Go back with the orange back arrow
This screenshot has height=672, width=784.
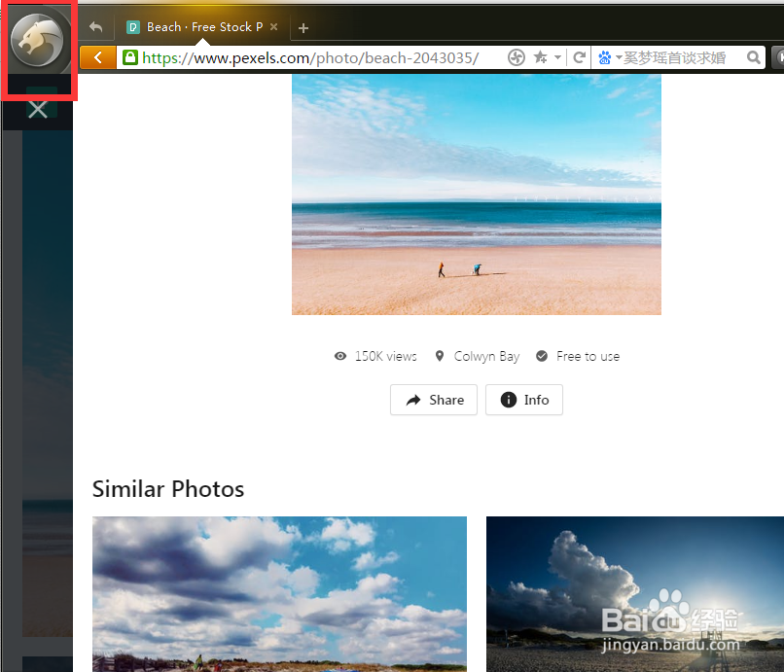pos(98,57)
